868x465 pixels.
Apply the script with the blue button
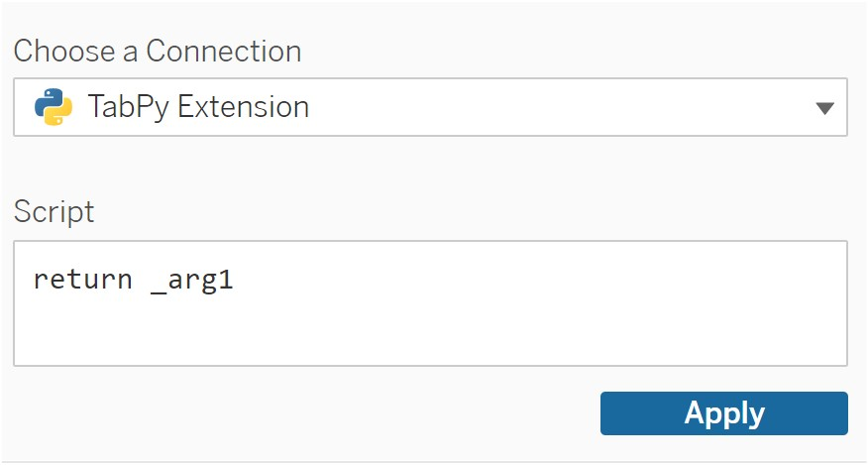click(724, 413)
